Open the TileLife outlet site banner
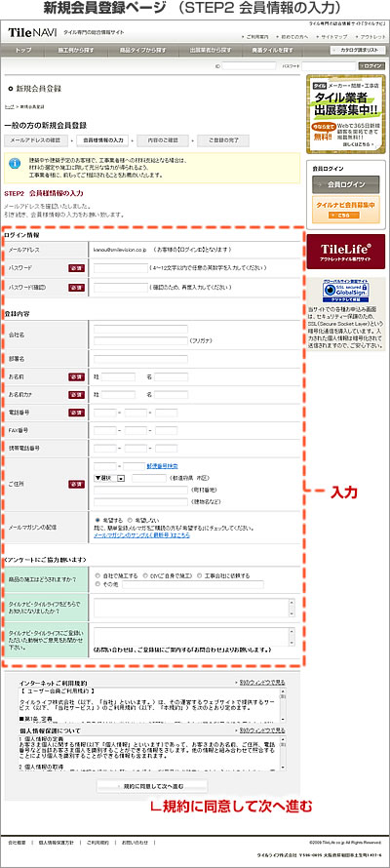Image resolution: width=390 pixels, height=868 pixels. (346, 252)
